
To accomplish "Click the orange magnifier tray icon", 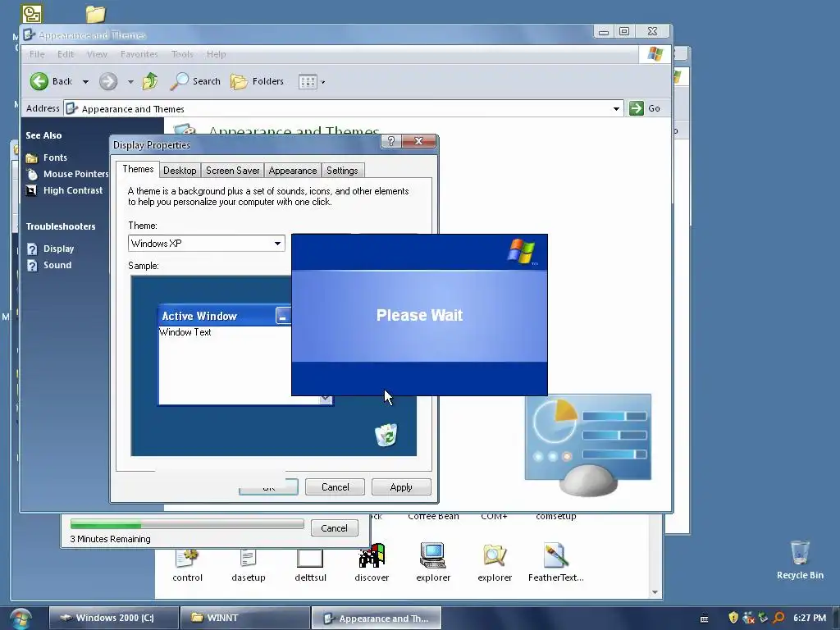I will (779, 618).
